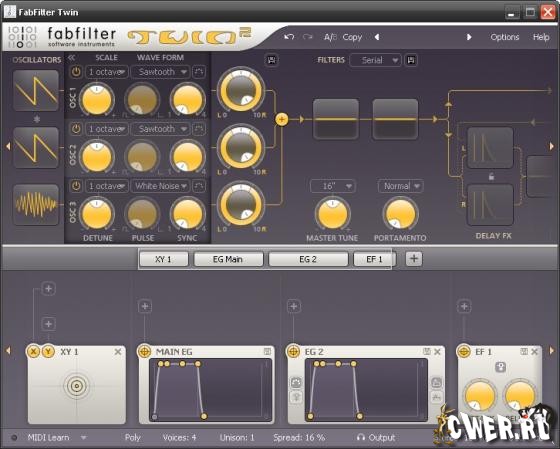Add modulation slot above EG 2

pos(294,306)
